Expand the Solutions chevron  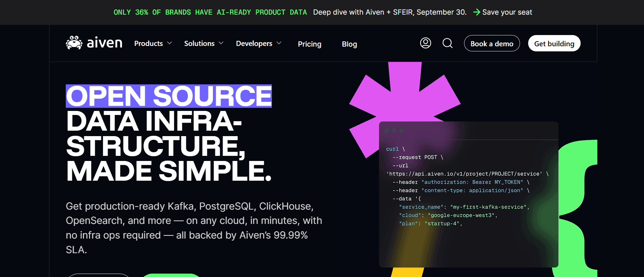point(221,43)
